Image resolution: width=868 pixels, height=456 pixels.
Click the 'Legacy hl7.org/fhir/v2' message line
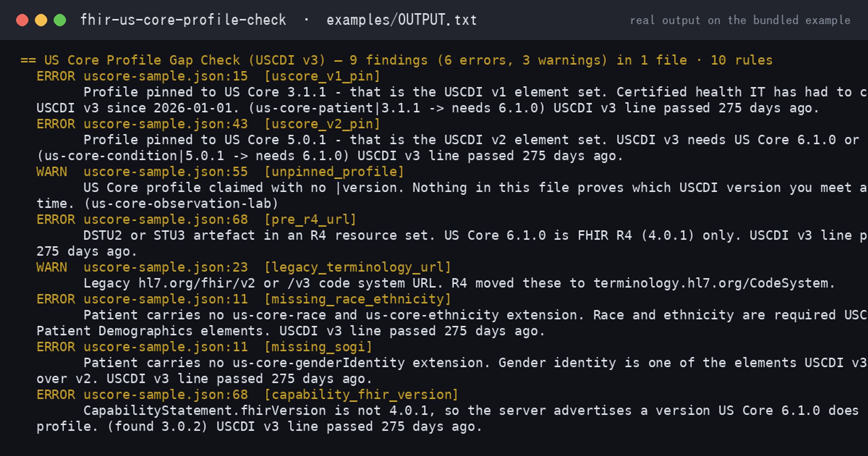click(459, 283)
